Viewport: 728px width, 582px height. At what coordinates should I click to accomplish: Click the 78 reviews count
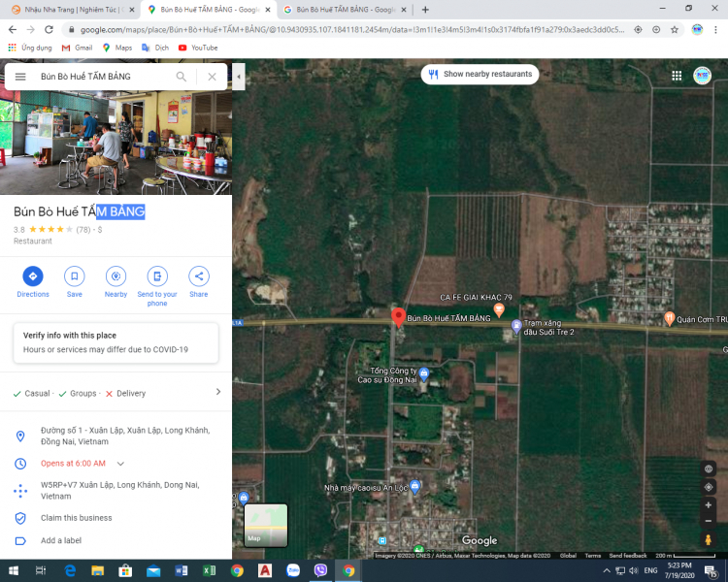pos(83,230)
